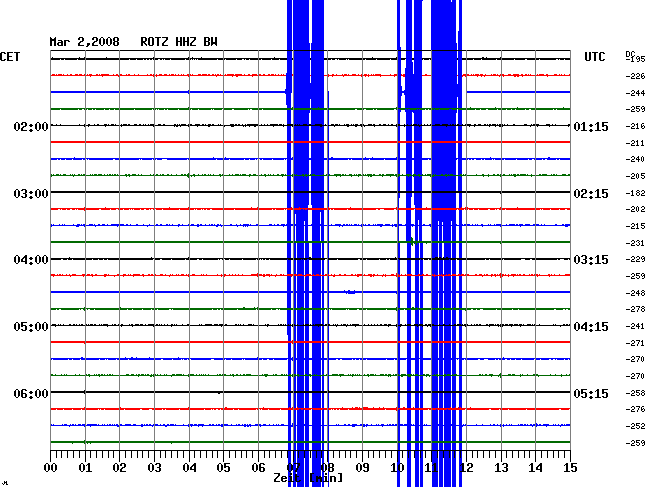Click minute tick label "09"
Screen dimensions: 650x494
(x=362, y=468)
